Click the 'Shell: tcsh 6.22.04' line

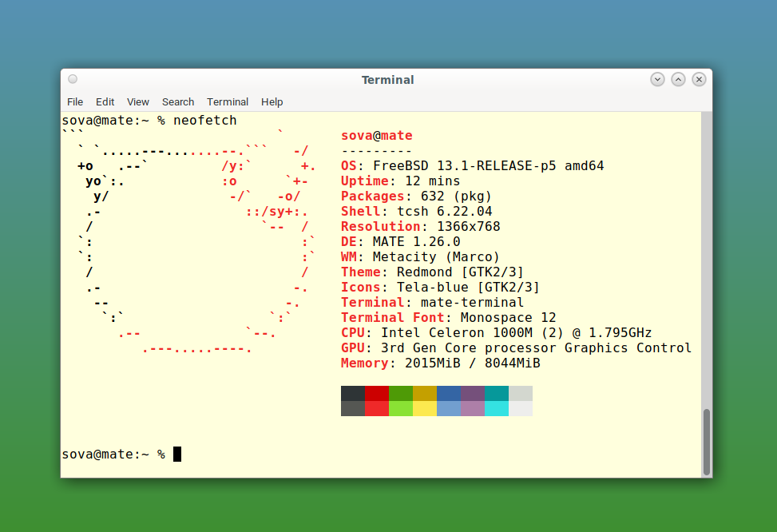pos(416,211)
